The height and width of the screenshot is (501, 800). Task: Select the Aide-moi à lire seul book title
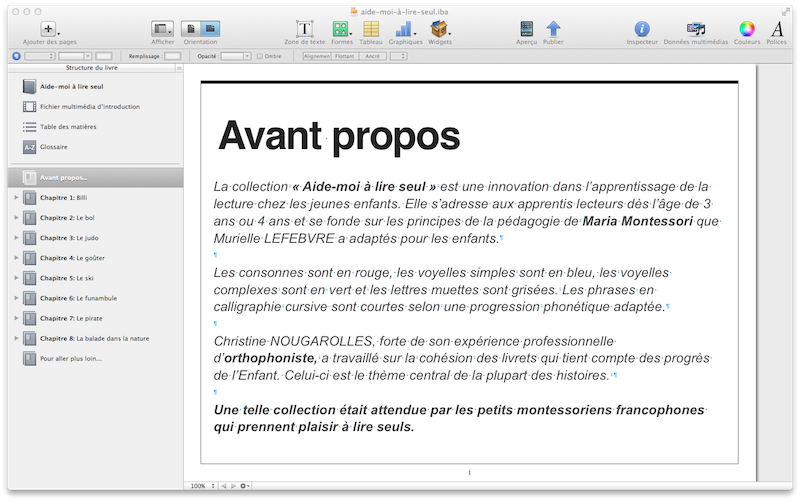pyautogui.click(x=71, y=87)
